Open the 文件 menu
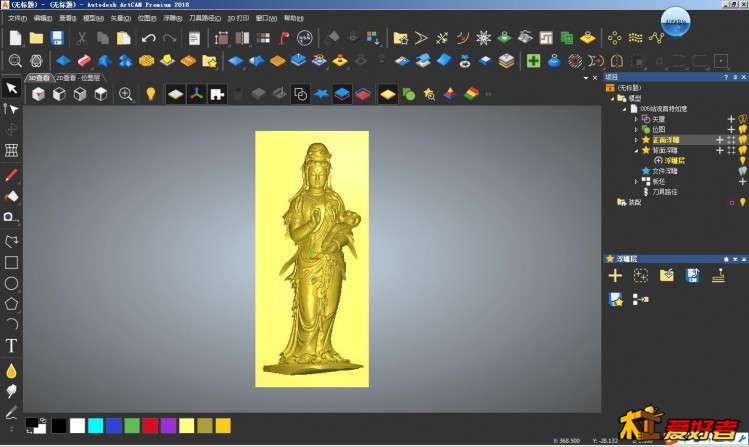749x447 pixels. pos(17,18)
